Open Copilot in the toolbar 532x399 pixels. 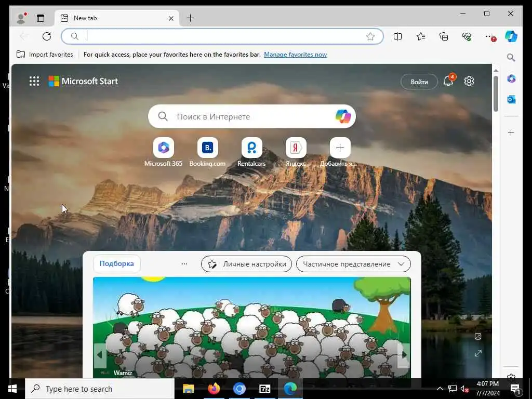click(x=511, y=36)
